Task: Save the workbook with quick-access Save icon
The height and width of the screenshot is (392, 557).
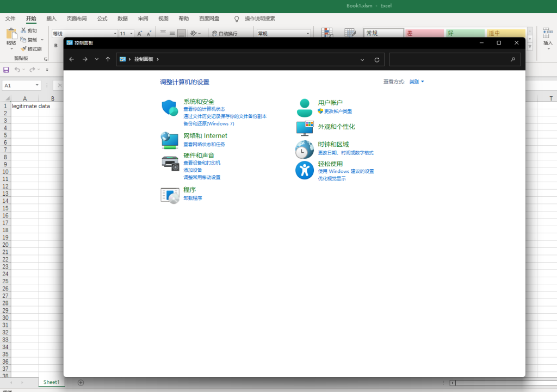Action: click(x=6, y=70)
